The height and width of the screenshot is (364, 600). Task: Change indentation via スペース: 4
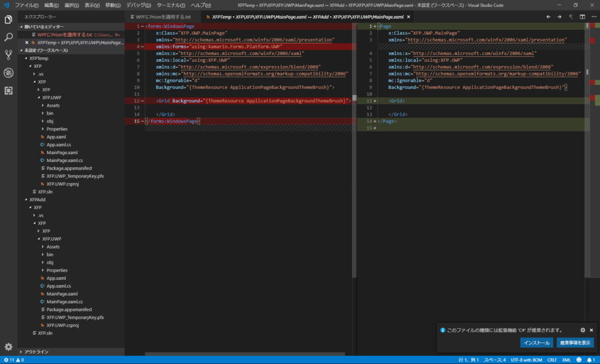coord(495,360)
